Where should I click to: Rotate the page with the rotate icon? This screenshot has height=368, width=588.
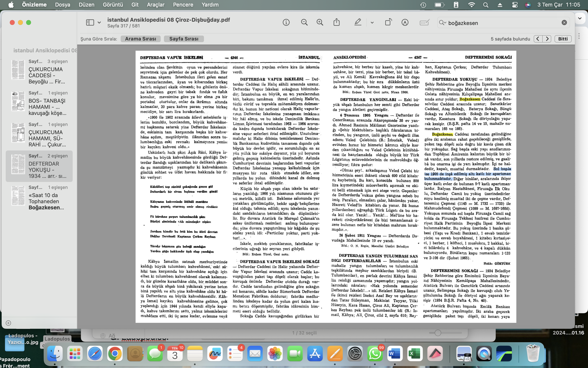point(388,22)
